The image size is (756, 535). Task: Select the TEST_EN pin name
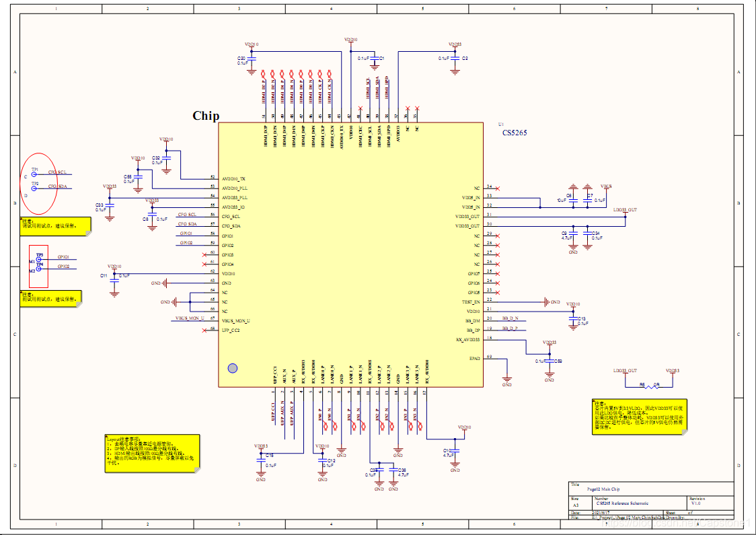tap(471, 302)
